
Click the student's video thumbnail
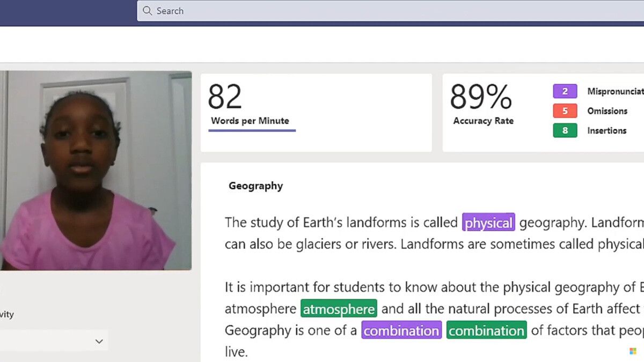tap(95, 171)
